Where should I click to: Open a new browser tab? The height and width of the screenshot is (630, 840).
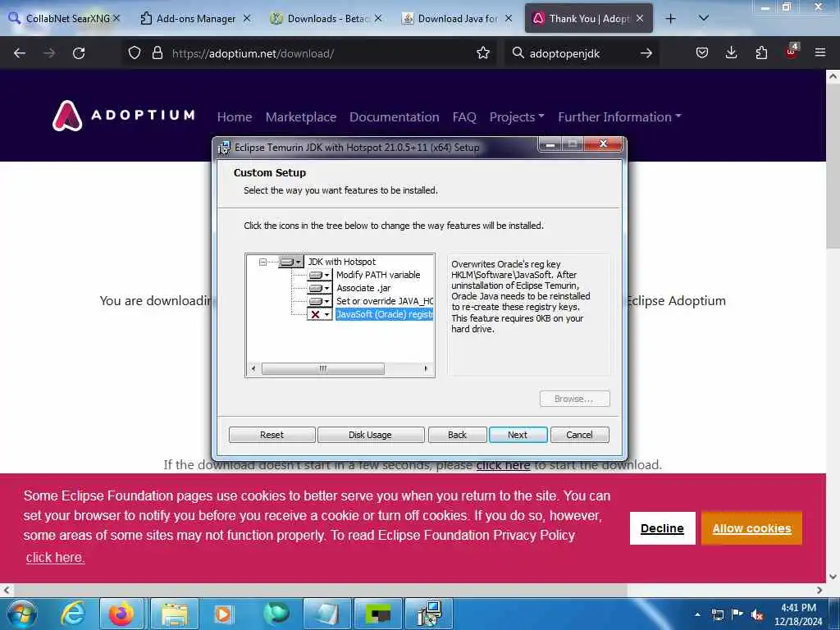click(670, 19)
